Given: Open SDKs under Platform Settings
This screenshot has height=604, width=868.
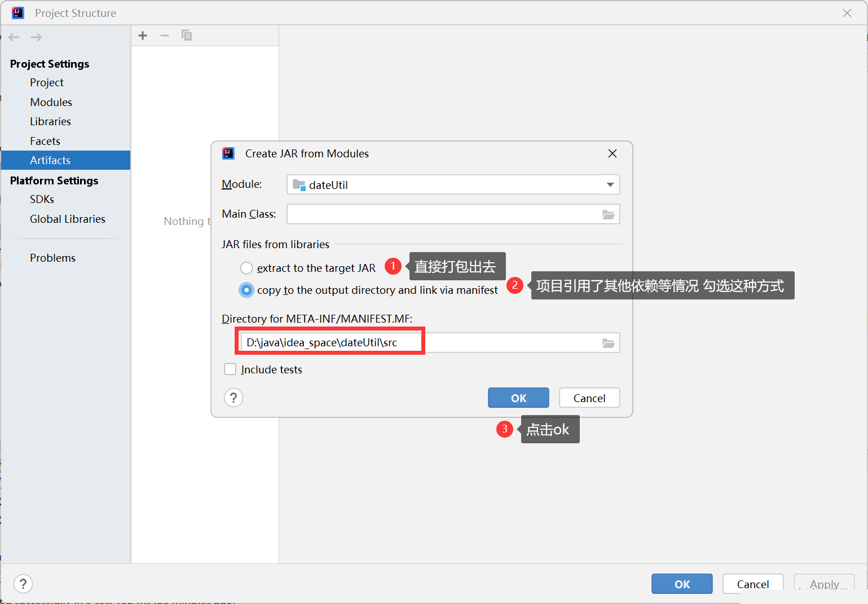Looking at the screenshot, I should pyautogui.click(x=42, y=199).
